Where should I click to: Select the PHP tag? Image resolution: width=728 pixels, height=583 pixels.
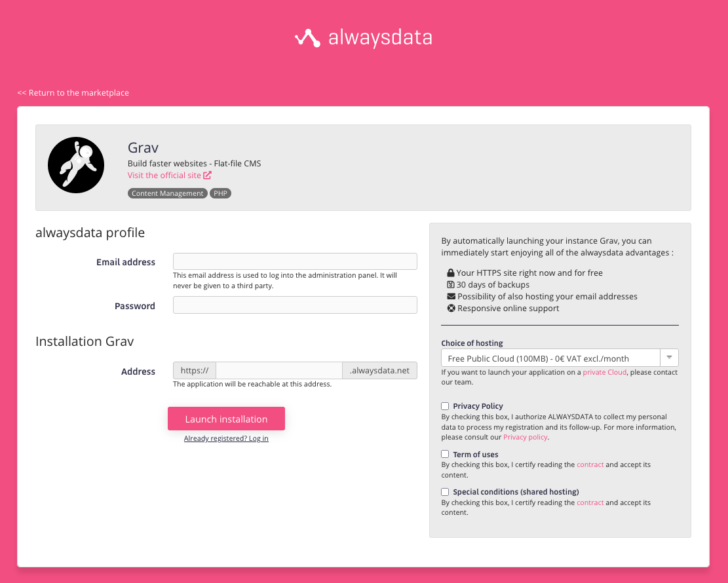click(x=221, y=193)
